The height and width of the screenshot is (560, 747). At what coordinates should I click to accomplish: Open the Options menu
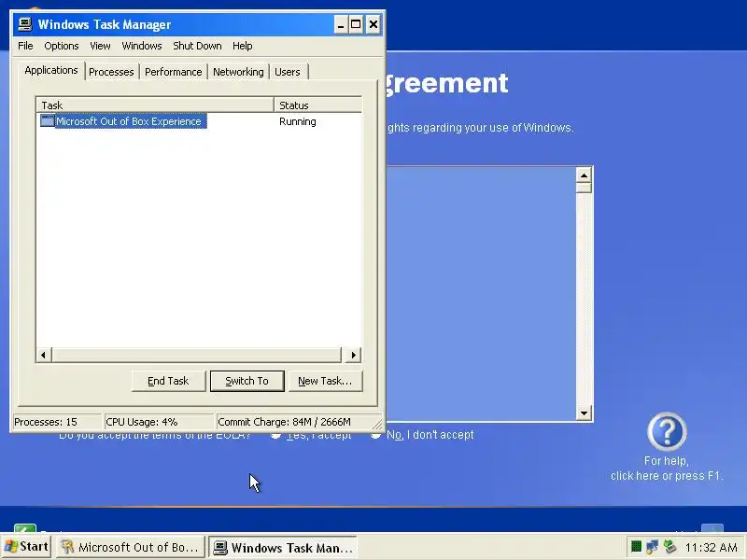[x=62, y=46]
